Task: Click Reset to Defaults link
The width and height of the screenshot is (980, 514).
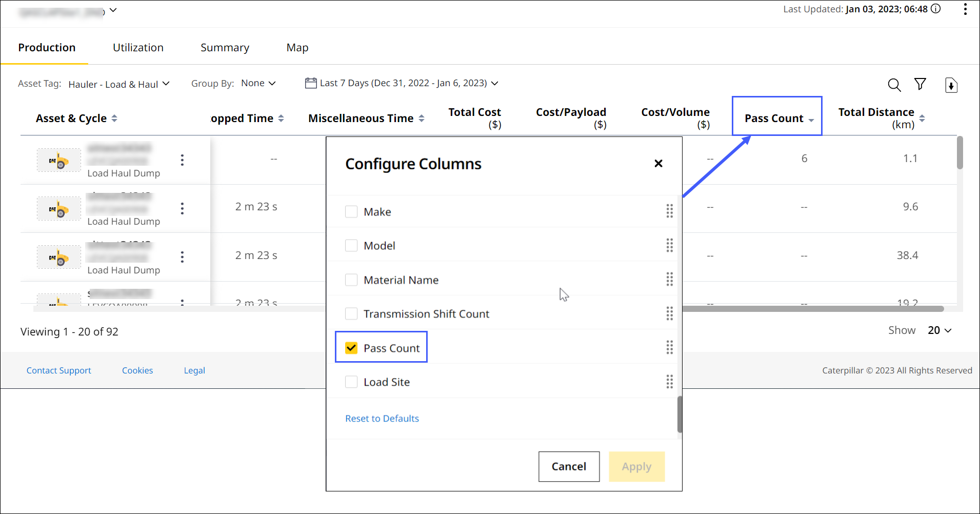Action: (382, 419)
